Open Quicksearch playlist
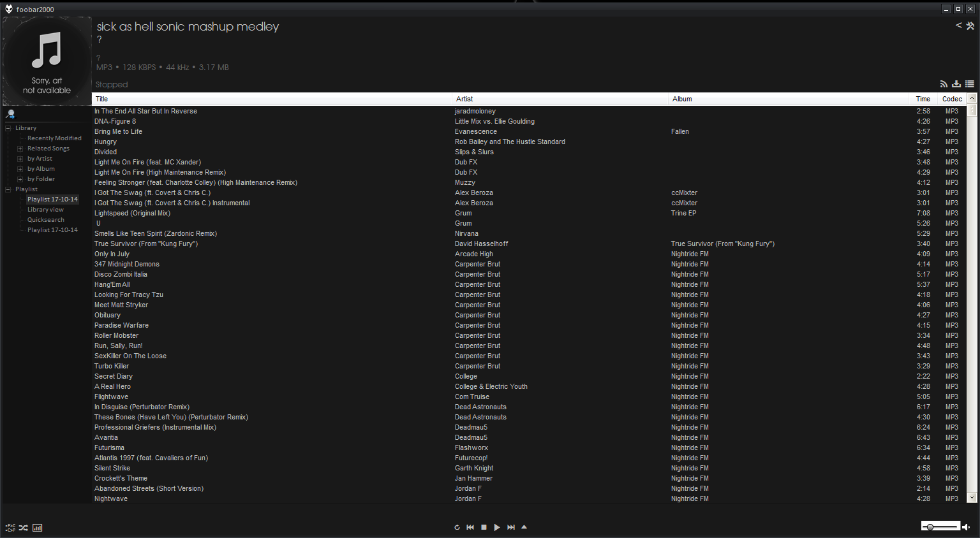Viewport: 980px width, 538px height. [x=45, y=220]
